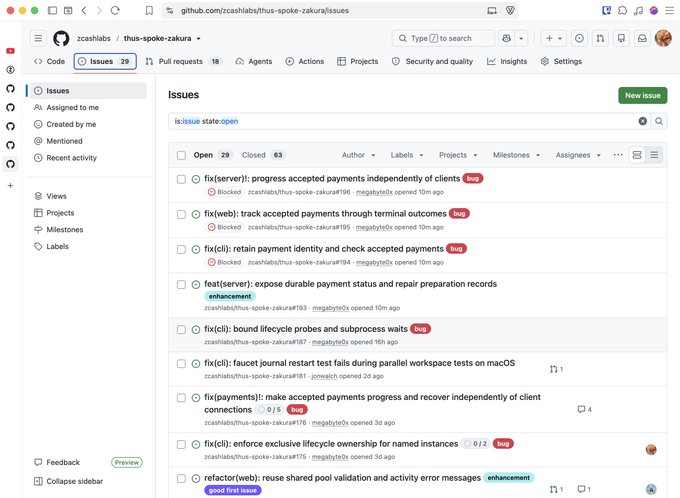Viewport: 680px width, 498px height.
Task: Bookmark this page in browser
Action: coord(149,10)
